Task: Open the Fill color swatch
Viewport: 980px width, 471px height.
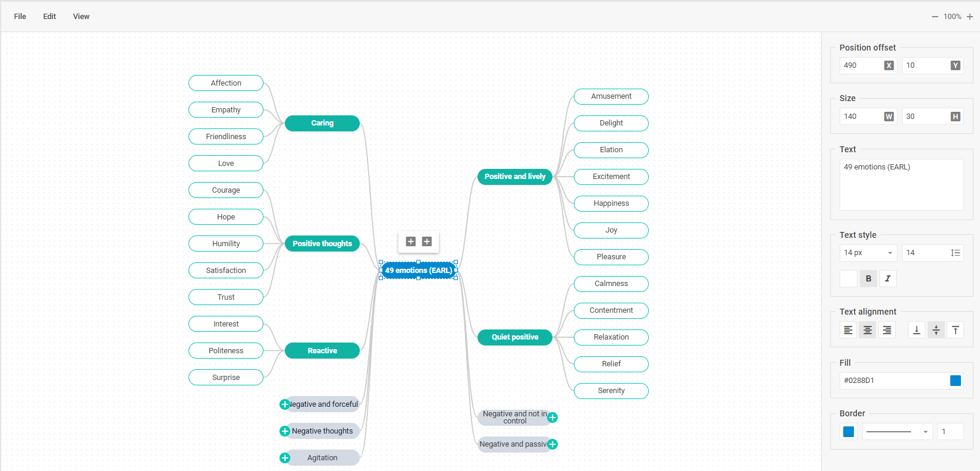Action: [956, 381]
